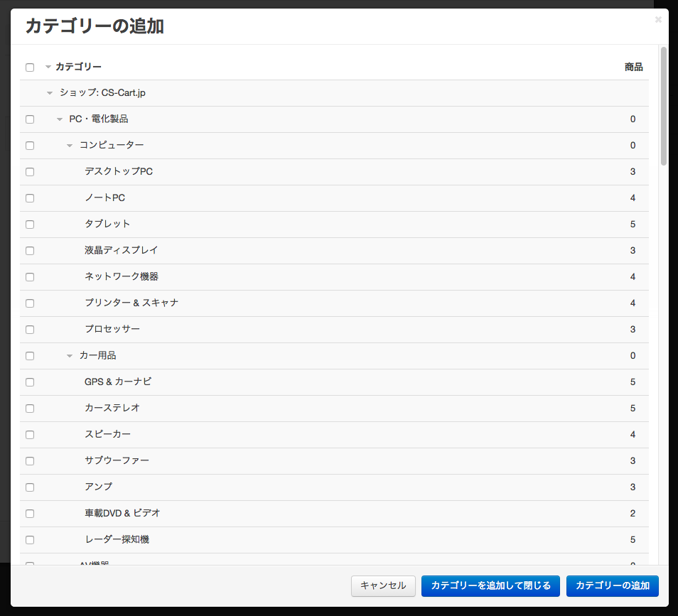
Task: Collapse the コンピューター branch arrow
Action: click(70, 146)
